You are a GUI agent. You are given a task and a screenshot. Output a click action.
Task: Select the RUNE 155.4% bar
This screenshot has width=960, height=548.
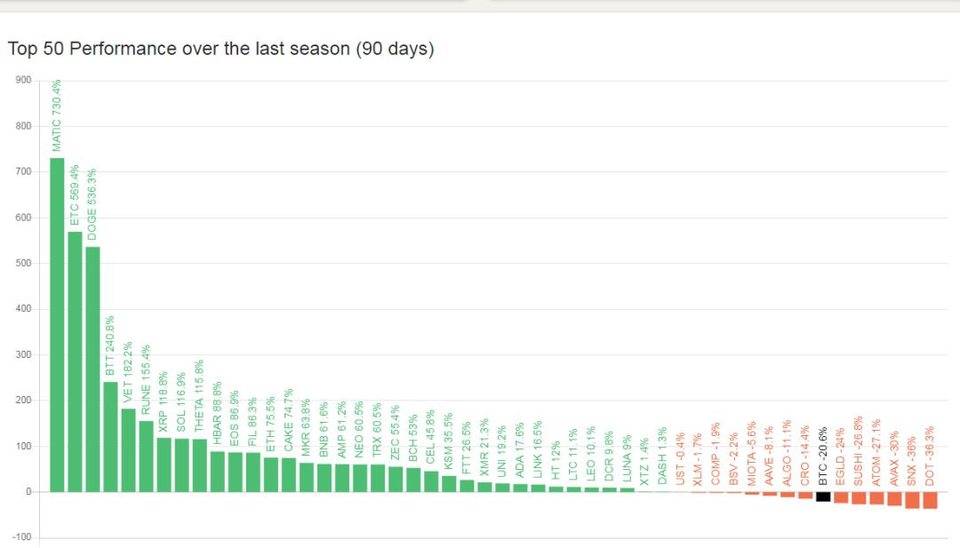[x=146, y=456]
